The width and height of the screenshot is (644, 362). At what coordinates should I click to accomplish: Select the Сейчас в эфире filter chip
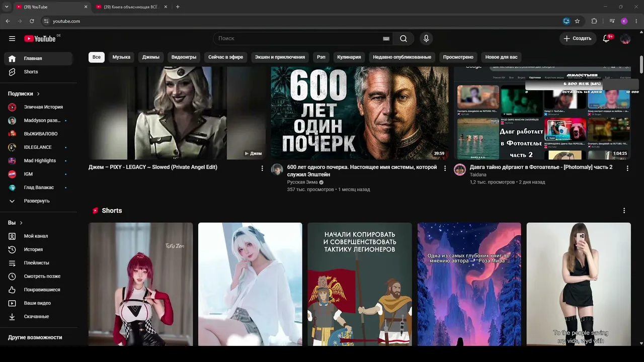(x=226, y=57)
